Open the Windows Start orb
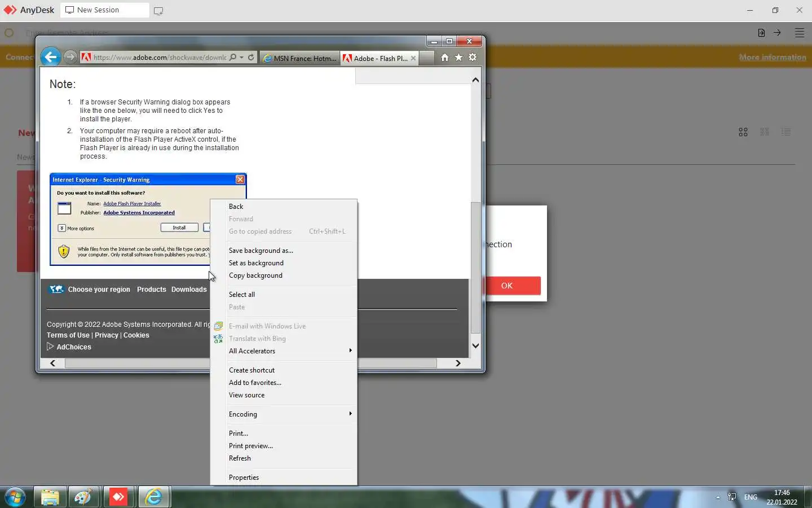812x508 pixels. pos(15,497)
